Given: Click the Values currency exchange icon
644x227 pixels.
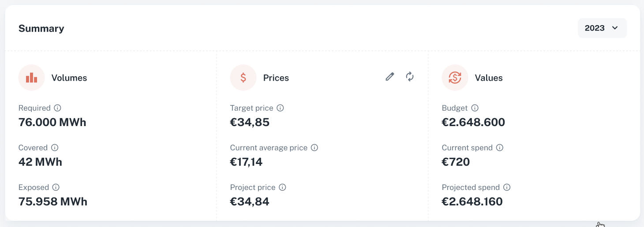Looking at the screenshot, I should [455, 78].
